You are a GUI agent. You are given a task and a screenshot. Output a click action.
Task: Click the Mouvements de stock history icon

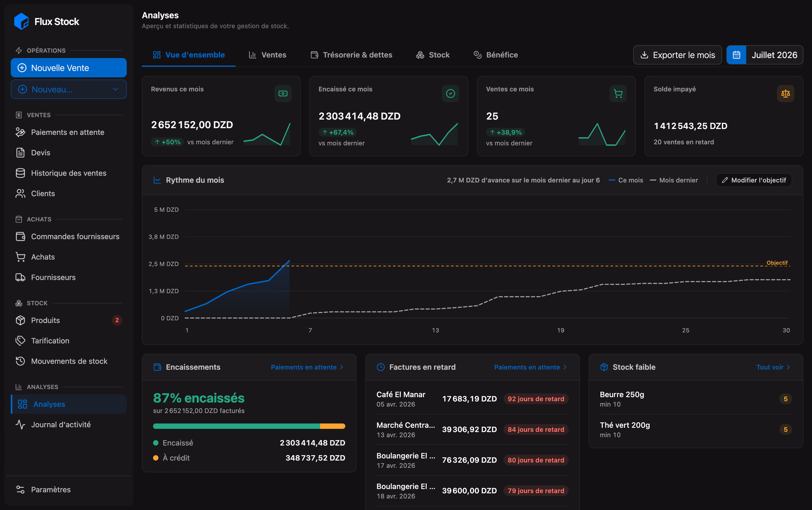point(20,361)
